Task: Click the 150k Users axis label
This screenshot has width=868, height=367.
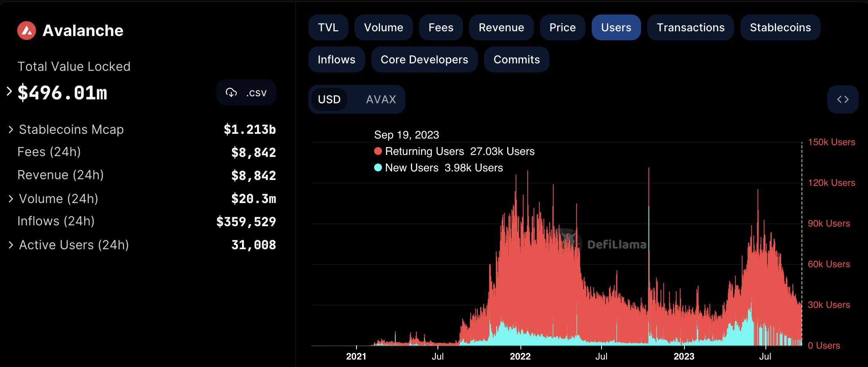Action: coord(832,142)
